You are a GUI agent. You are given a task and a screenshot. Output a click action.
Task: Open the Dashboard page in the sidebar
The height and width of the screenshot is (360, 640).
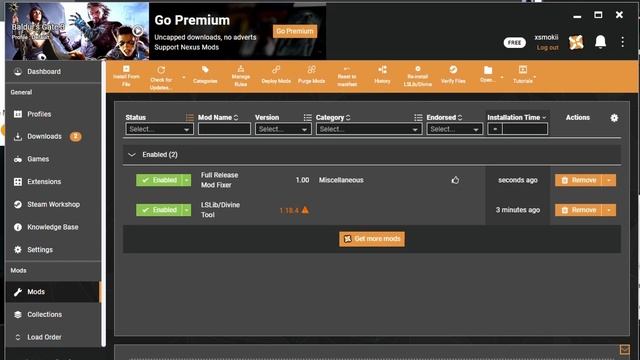pos(53,71)
